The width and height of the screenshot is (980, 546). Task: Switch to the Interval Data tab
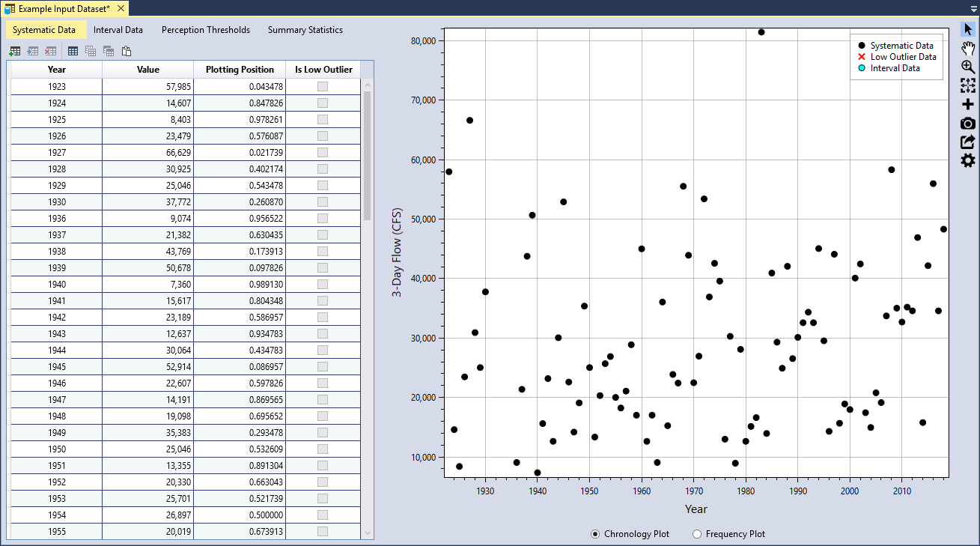point(118,30)
